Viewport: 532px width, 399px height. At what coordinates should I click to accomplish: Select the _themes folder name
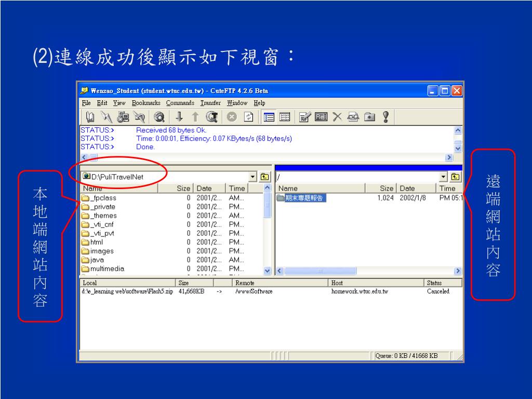pyautogui.click(x=103, y=216)
